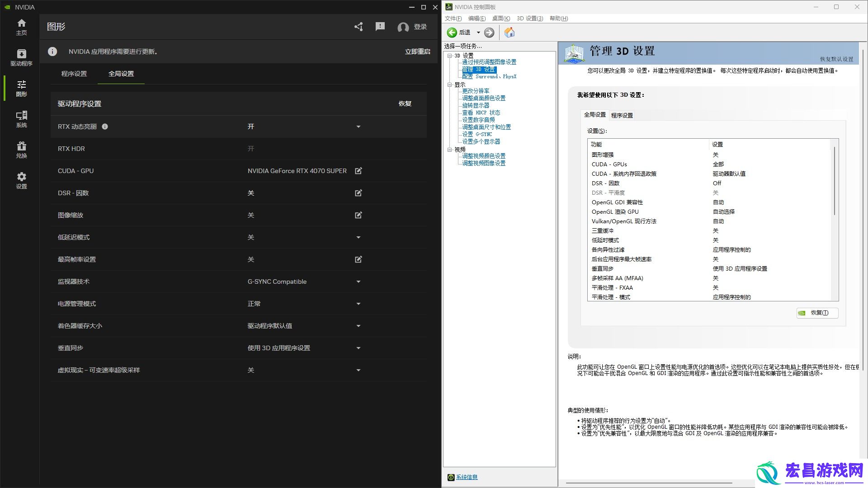868x488 pixels.
Task: Edit the 图像缩放 setting
Action: click(359, 215)
